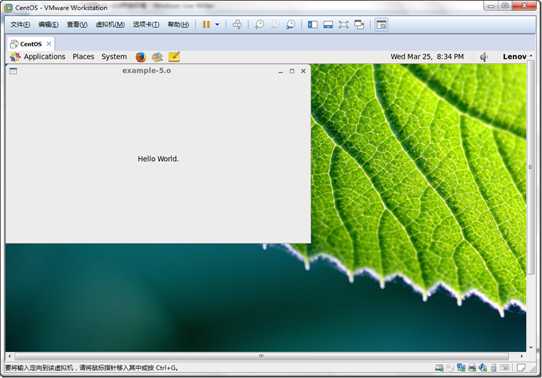
Task: Minimize the VMware Workstation window
Action: pos(491,6)
